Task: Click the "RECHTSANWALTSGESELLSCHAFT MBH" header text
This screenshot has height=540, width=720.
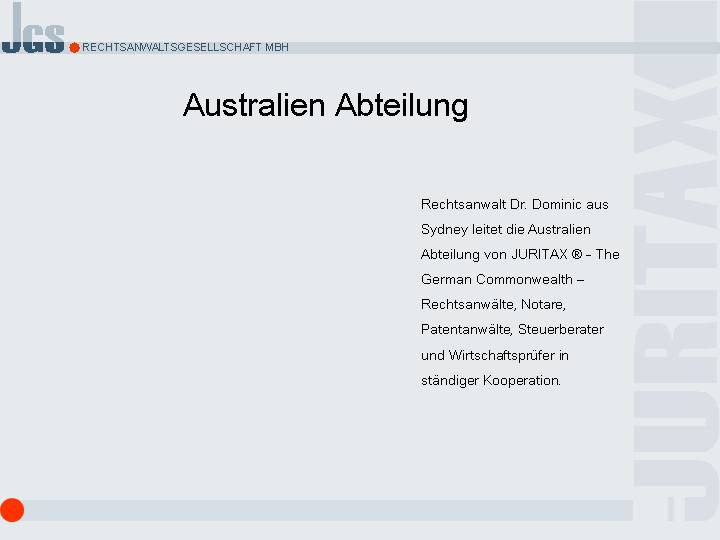Action: click(x=185, y=47)
